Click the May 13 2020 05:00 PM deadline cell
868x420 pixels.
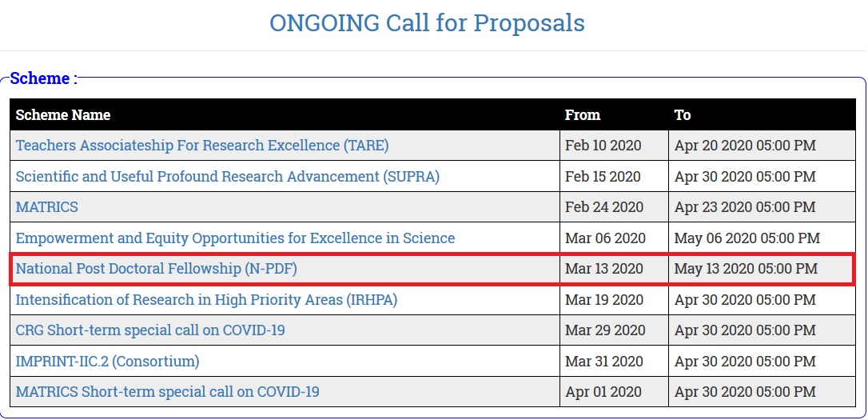pos(746,269)
